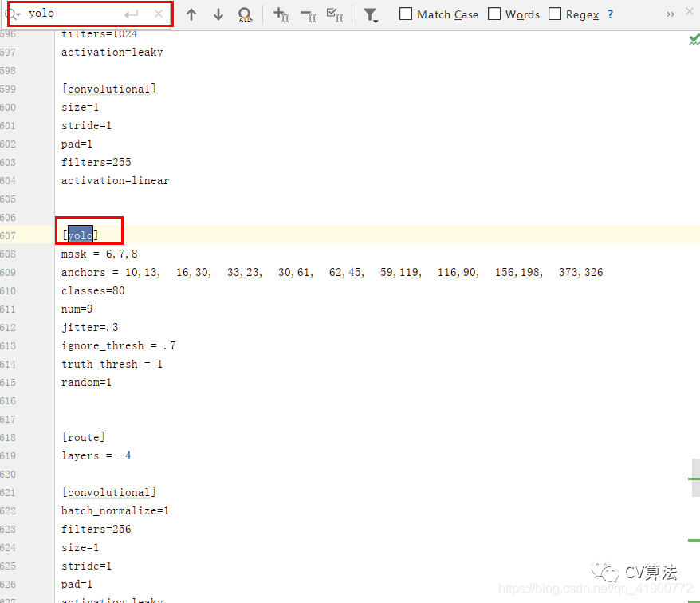This screenshot has height=603, width=700.
Task: Click the 'filters=256' line
Action: click(96, 529)
